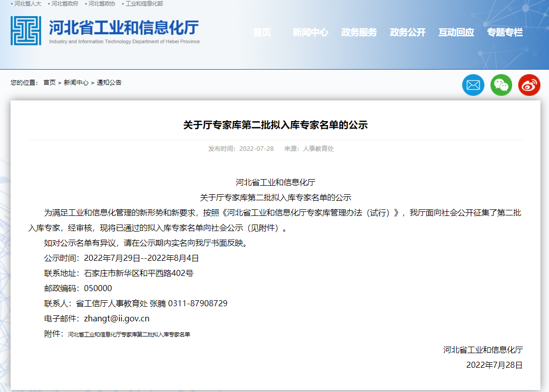Click 新闻中心 in the breadcrumb trail

click(x=76, y=83)
